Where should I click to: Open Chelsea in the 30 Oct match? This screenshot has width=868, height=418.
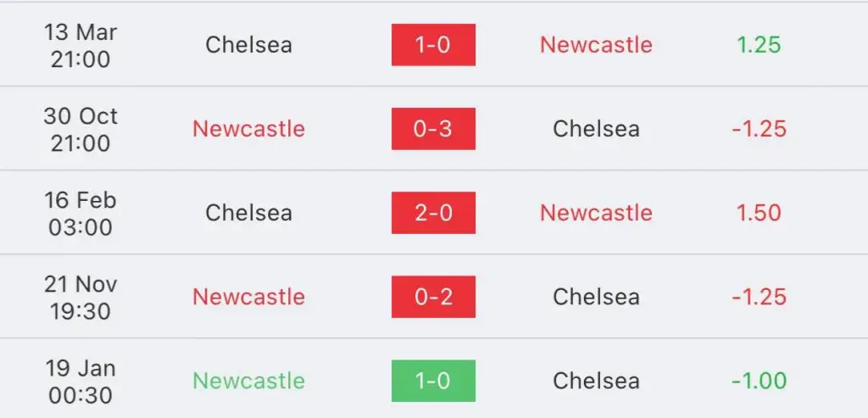[x=596, y=129]
